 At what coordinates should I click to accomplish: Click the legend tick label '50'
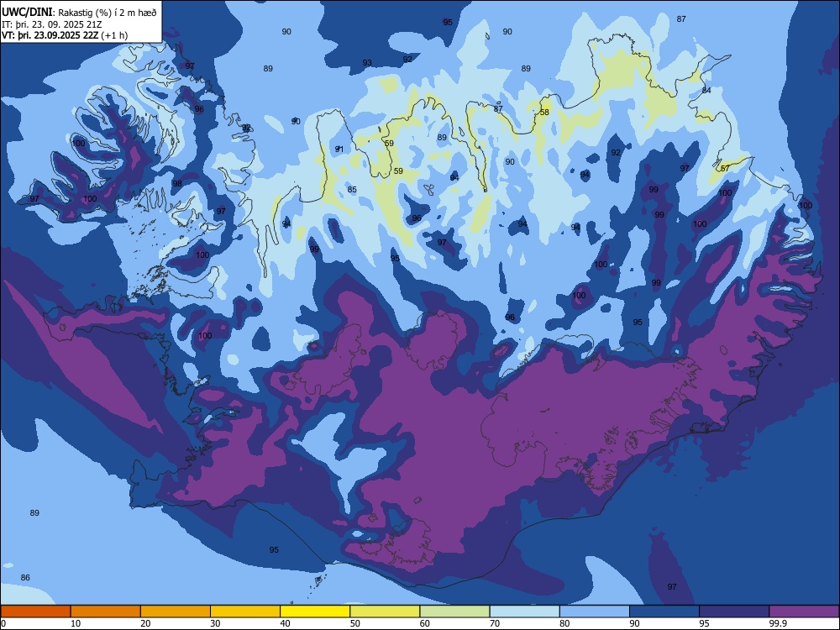[355, 623]
